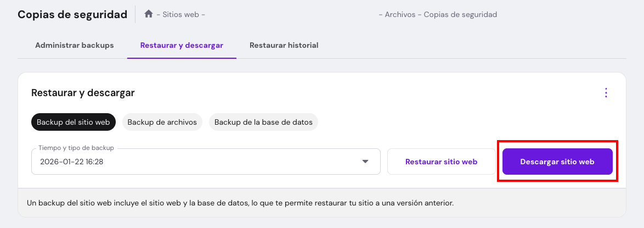
Task: Pick the Backup de la base de datos chip
Action: [x=263, y=122]
